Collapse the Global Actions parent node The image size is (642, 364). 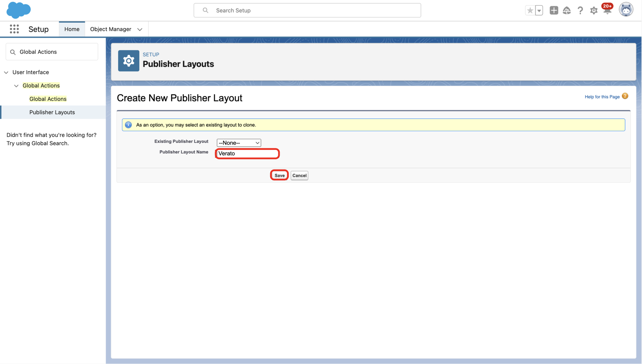pyautogui.click(x=16, y=86)
